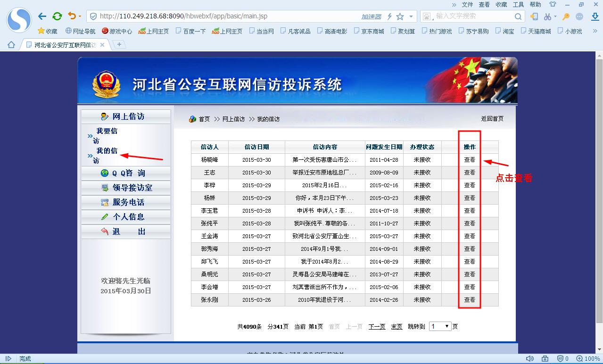603x364 pixels.
Task: Open a new tab with plus button
Action: (x=119, y=44)
